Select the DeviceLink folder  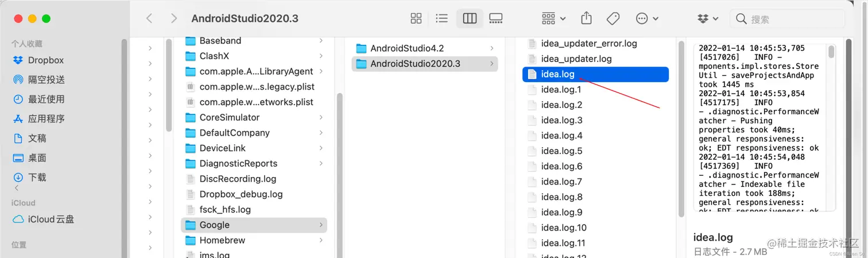tap(254, 148)
